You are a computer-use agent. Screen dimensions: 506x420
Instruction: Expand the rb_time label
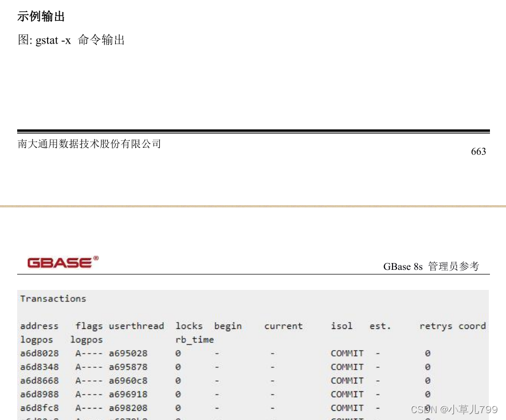coord(194,339)
